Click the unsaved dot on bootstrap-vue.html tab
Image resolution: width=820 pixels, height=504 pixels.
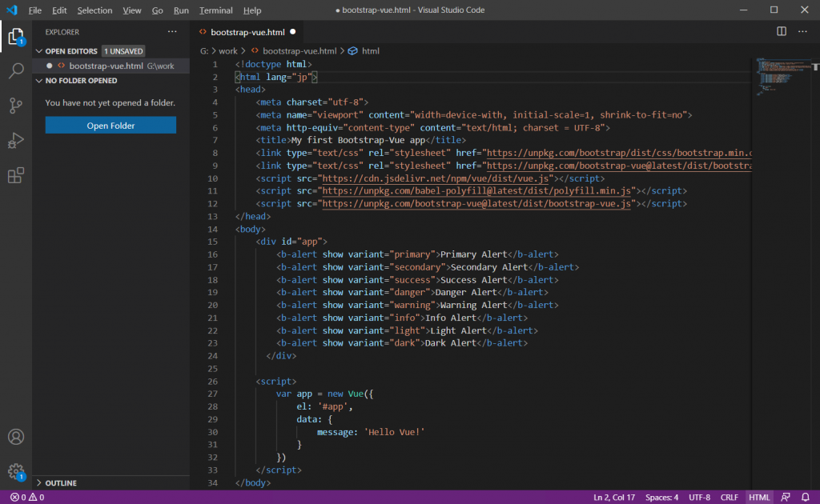pos(293,32)
